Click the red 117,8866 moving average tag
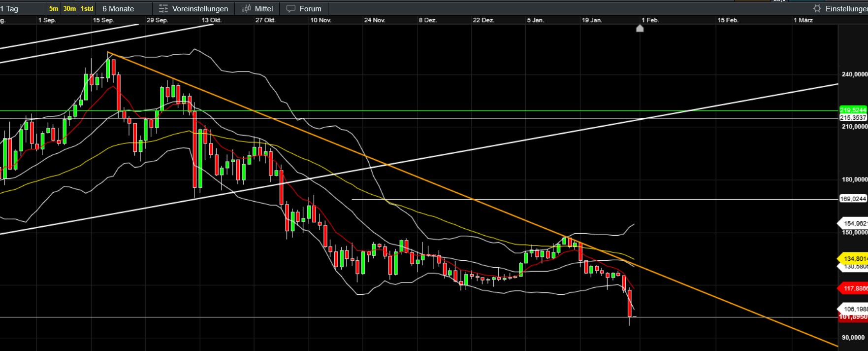The width and height of the screenshot is (868, 351). [854, 288]
